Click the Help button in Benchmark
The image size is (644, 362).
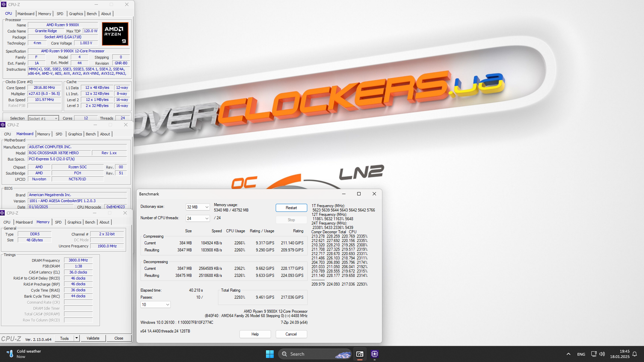pos(255,334)
